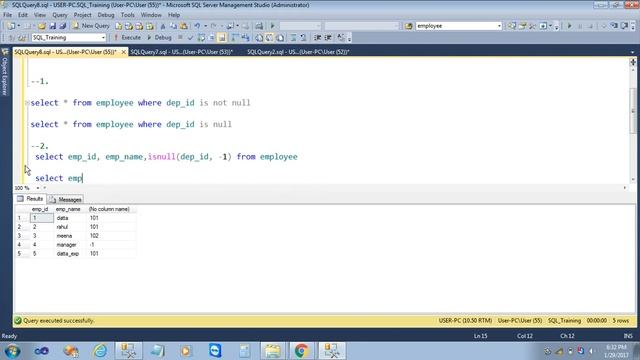Uncomment the selected lines
Screen dimensions: 640x360
(303, 37)
